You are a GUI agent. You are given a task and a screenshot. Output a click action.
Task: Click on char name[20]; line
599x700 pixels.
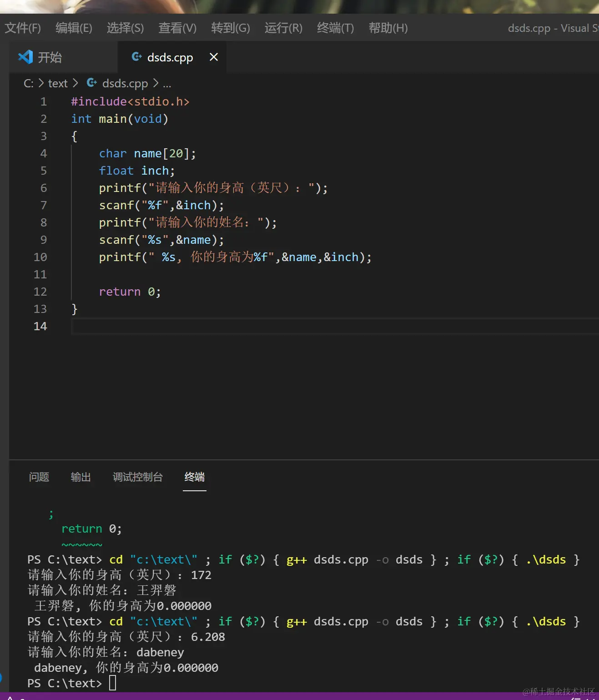147,153
